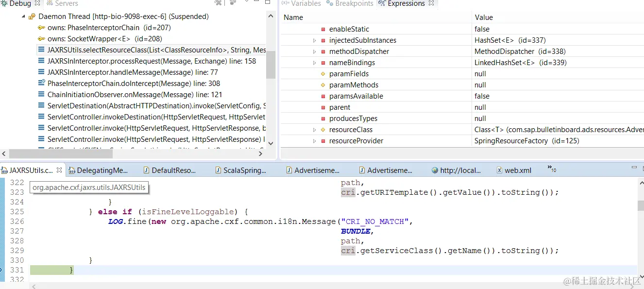
Task: Click the LinkedHashSet<E> (id=339) value cell
Action: [x=522, y=63]
